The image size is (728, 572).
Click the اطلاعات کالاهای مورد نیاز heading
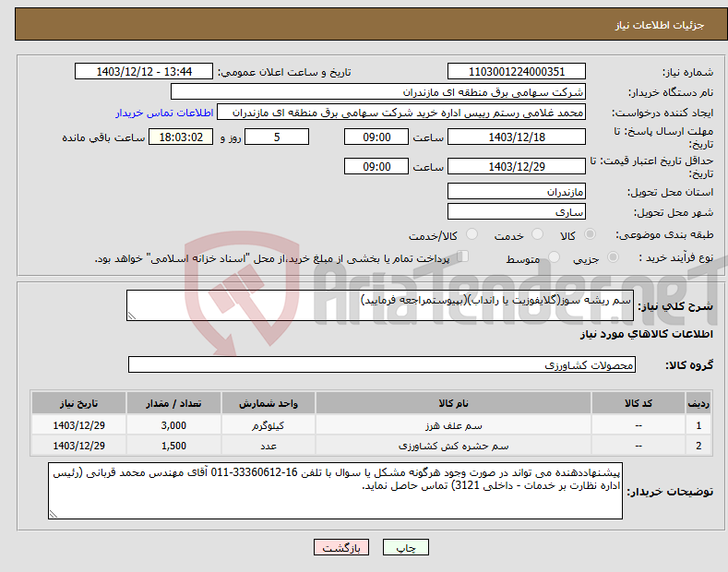tap(646, 334)
